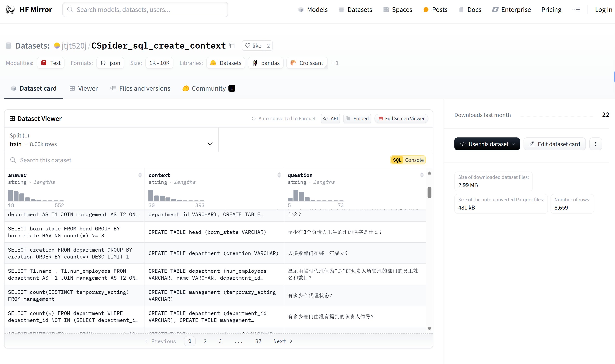Click the database icon beside Datasets heading
Viewport: 615px width, 364px height.
[9, 46]
